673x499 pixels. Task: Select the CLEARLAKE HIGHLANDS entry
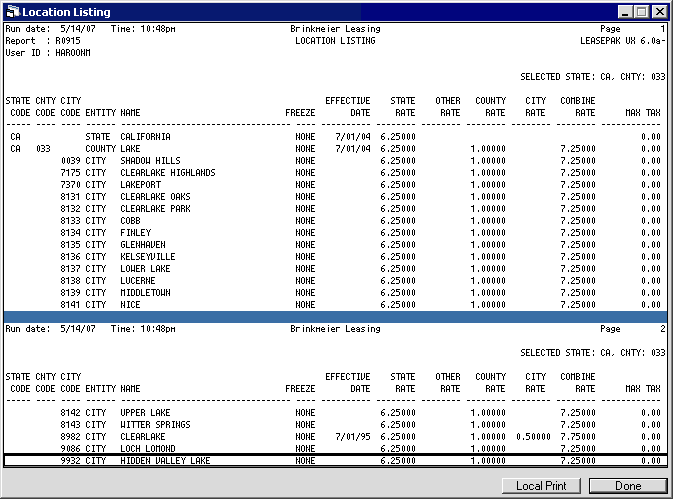pyautogui.click(x=168, y=172)
